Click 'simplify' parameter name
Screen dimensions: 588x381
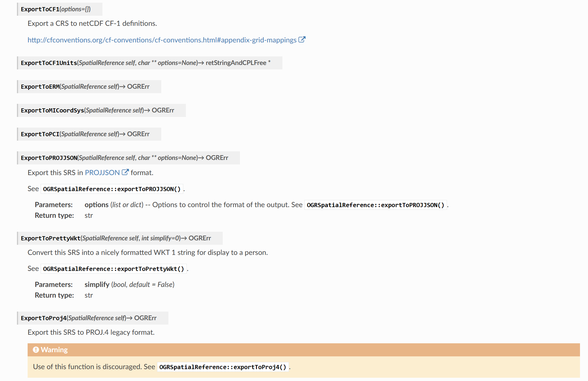[97, 285]
